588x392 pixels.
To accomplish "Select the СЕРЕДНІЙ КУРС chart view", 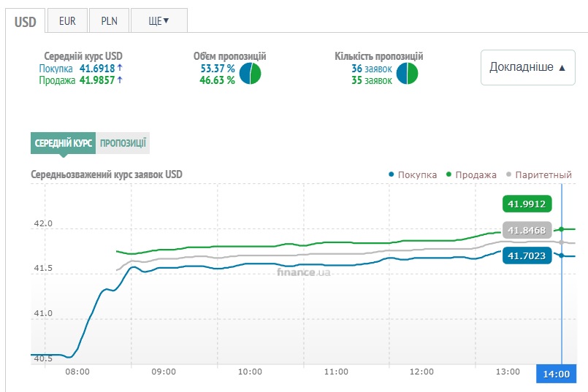I will pos(63,143).
